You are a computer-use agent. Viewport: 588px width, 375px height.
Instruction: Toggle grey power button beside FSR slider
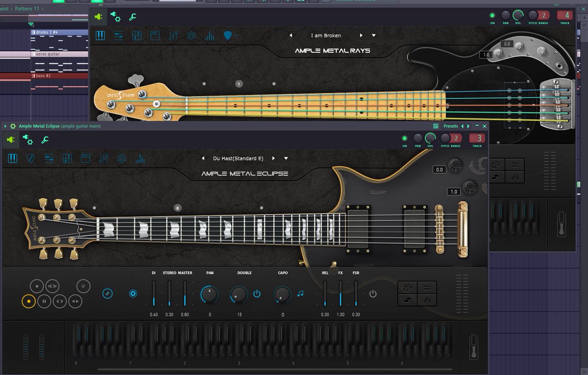coord(373,294)
